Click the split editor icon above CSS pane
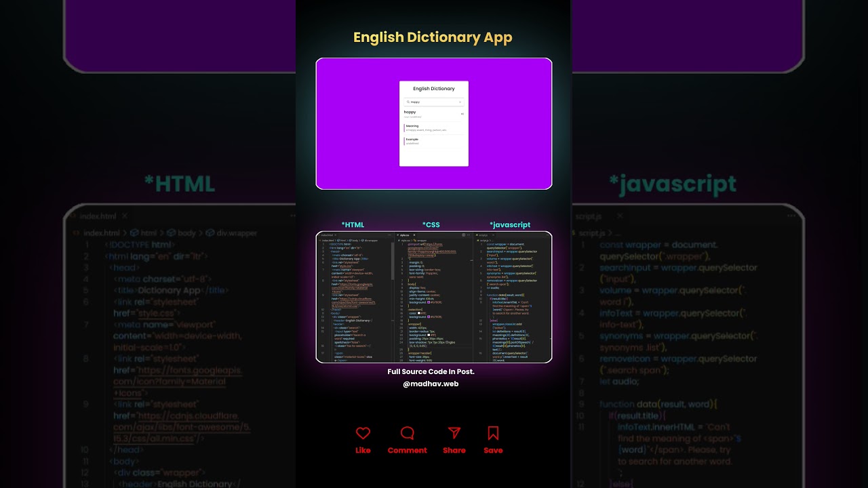This screenshot has width=868, height=488. click(x=463, y=235)
